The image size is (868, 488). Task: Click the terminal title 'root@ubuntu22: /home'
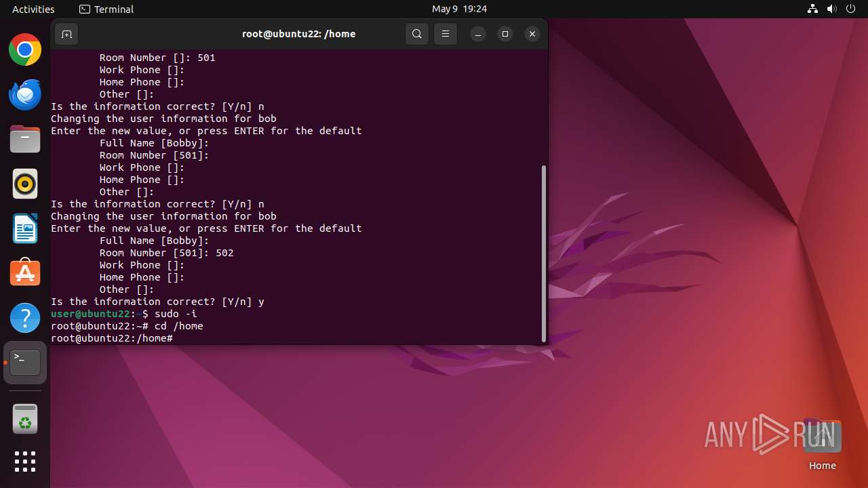pyautogui.click(x=298, y=34)
